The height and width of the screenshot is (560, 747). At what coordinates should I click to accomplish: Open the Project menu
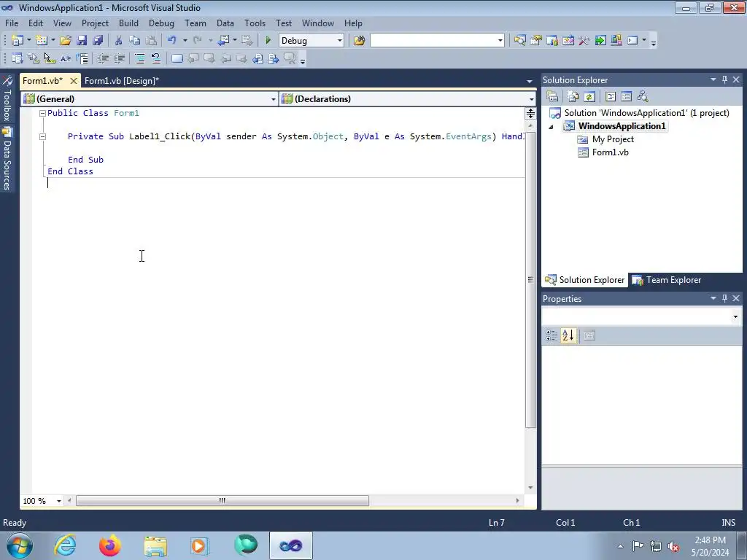pos(95,23)
